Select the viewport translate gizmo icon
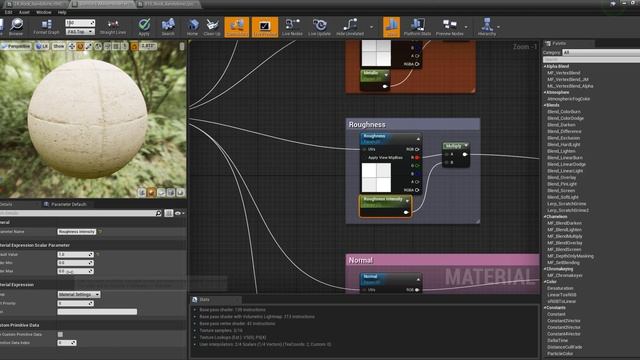640x360 pixels. [x=71, y=47]
